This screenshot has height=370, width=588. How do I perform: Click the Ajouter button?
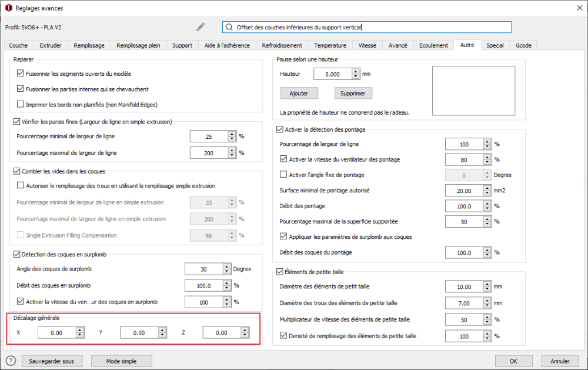(x=299, y=93)
